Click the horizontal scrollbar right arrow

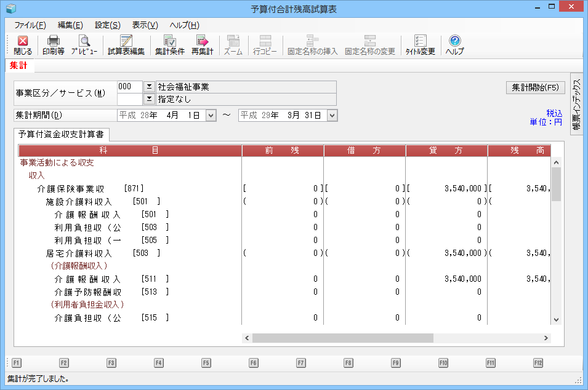(x=546, y=338)
